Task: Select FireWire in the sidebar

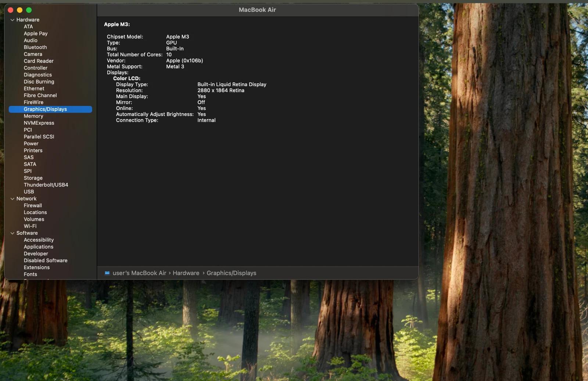Action: pyautogui.click(x=33, y=102)
